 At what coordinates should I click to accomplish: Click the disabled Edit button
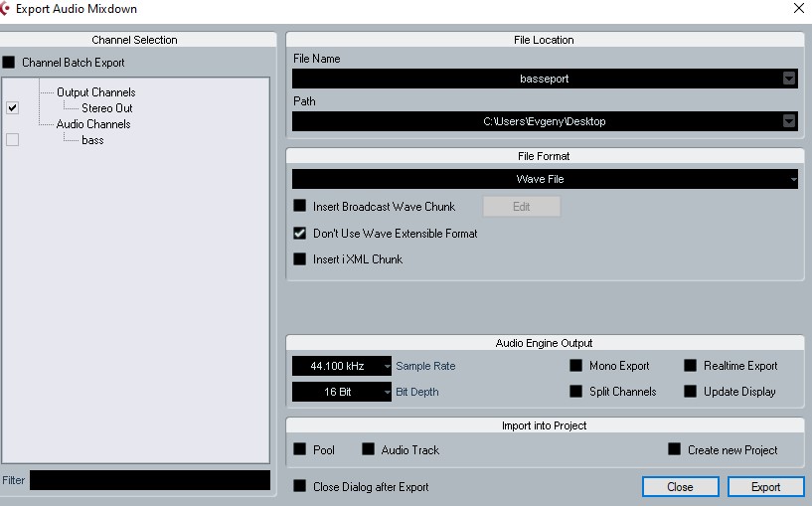522,206
